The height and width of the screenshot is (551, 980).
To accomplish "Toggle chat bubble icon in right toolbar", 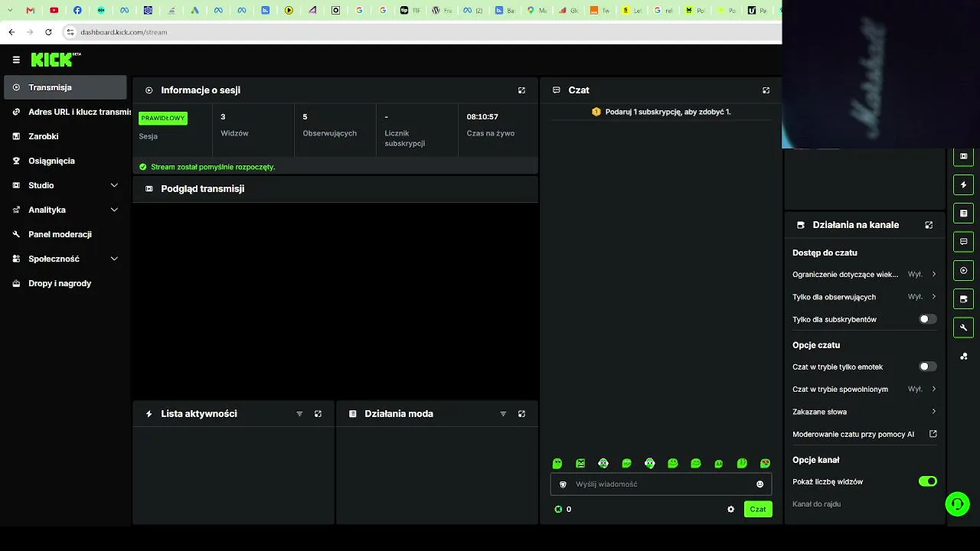I will [963, 241].
